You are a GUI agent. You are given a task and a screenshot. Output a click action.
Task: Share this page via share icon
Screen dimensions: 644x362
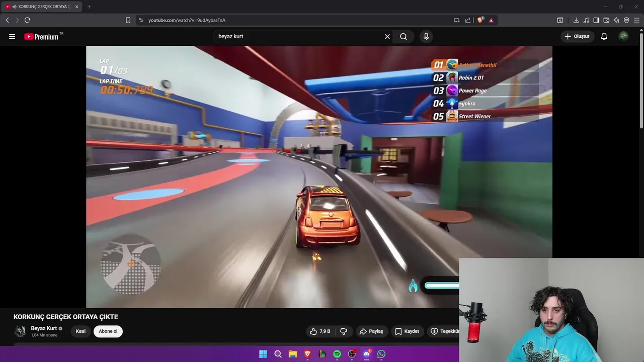pos(468,20)
